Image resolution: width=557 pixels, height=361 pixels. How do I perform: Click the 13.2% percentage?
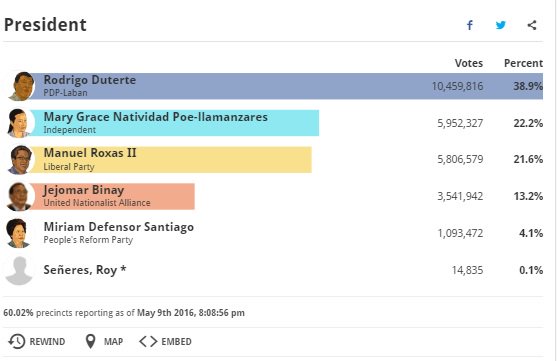click(x=528, y=196)
